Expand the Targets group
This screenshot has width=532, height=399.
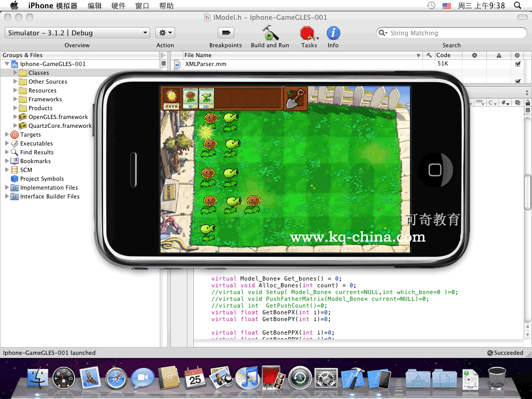pyautogui.click(x=7, y=135)
